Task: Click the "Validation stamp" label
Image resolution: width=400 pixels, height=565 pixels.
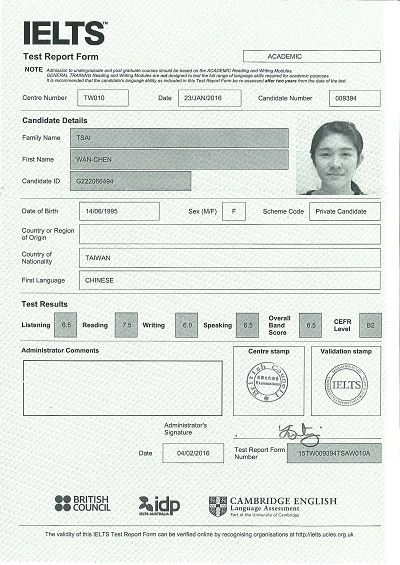Action: click(x=346, y=351)
